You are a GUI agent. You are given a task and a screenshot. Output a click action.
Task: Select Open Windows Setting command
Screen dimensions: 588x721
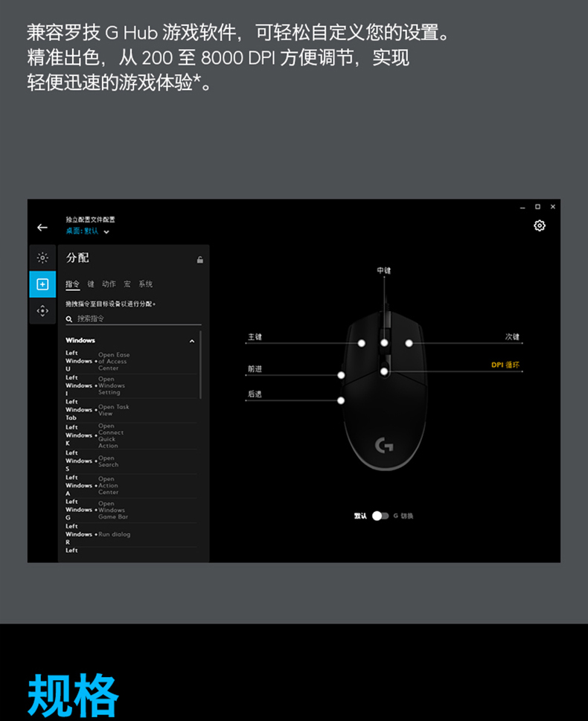[131, 385]
